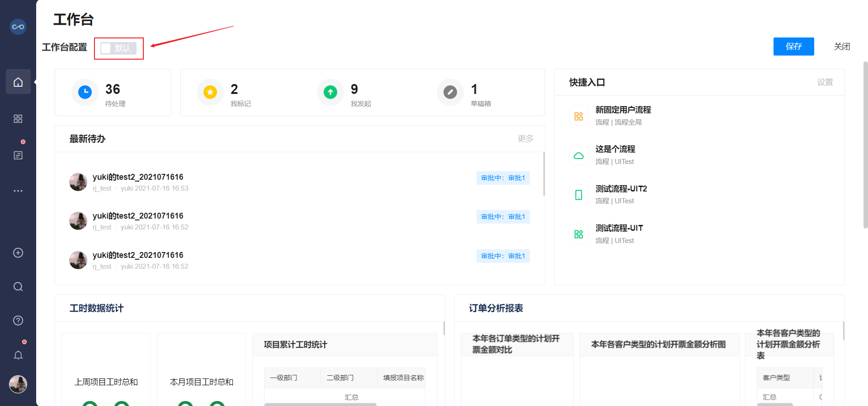868x406 pixels.
Task: Click the green arrow 我发起 icon
Action: click(330, 92)
